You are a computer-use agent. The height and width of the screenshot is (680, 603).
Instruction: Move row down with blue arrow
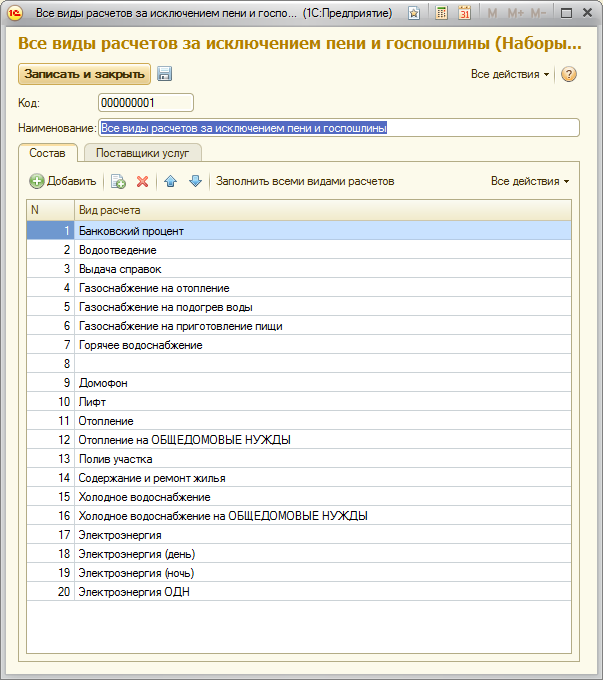[x=196, y=181]
